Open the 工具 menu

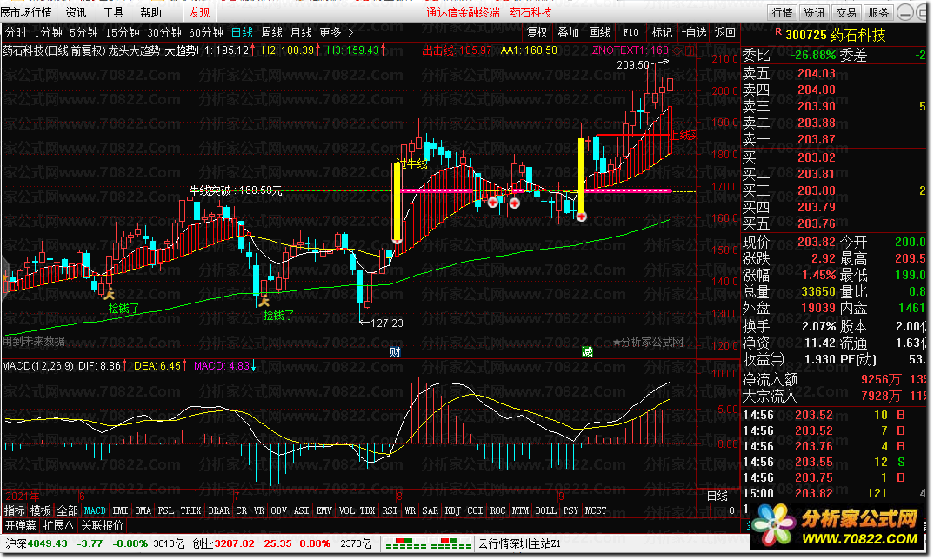coord(113,12)
